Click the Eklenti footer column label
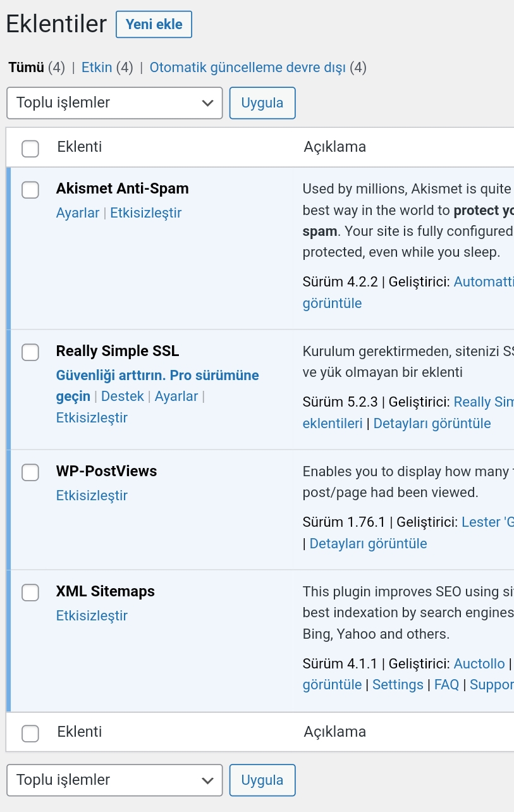 (x=80, y=732)
